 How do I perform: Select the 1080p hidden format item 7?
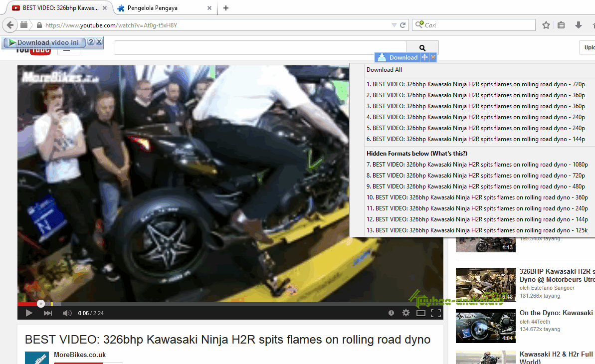477,165
